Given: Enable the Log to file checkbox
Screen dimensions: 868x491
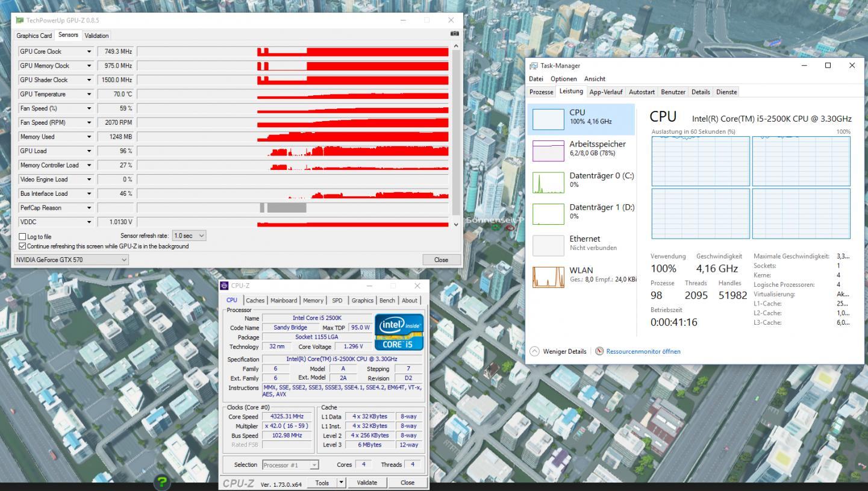Looking at the screenshot, I should [x=23, y=237].
